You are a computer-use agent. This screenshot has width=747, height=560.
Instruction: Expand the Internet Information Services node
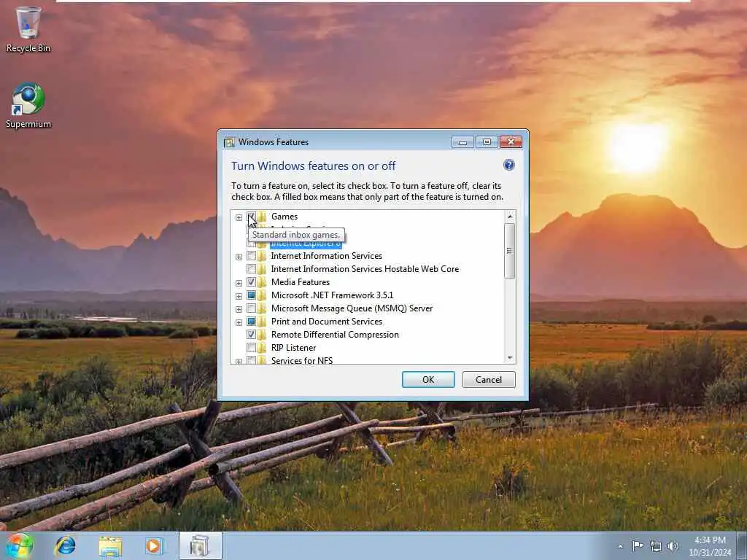(x=239, y=257)
